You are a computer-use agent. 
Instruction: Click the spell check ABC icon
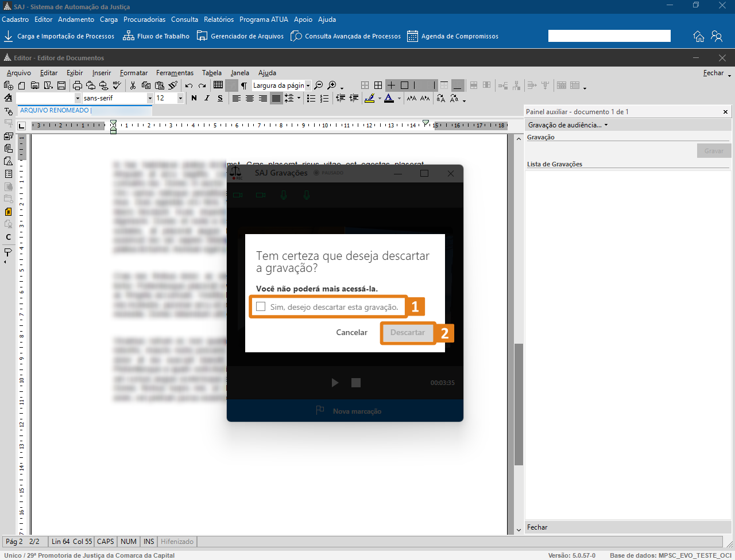pyautogui.click(x=117, y=85)
